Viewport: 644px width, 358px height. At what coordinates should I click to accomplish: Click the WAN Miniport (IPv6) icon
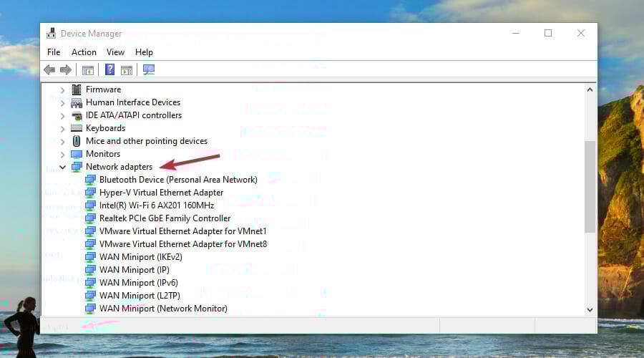(90, 283)
